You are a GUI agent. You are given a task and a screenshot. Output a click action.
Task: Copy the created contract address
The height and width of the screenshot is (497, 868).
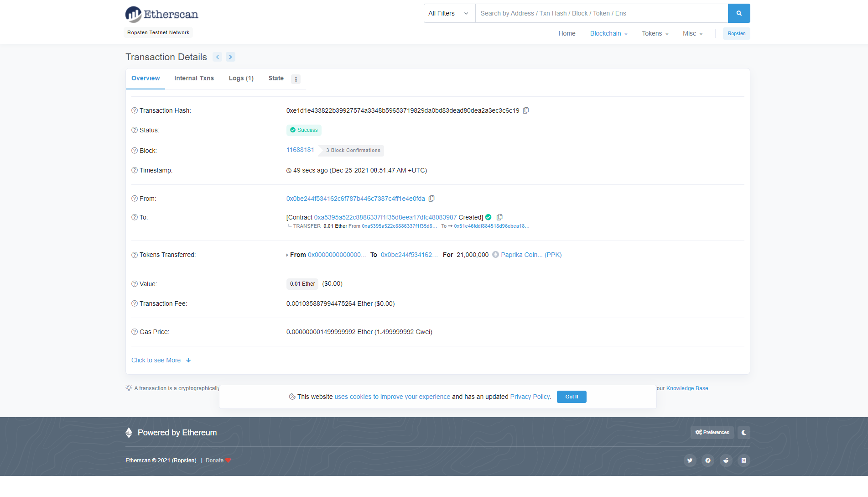tap(499, 217)
